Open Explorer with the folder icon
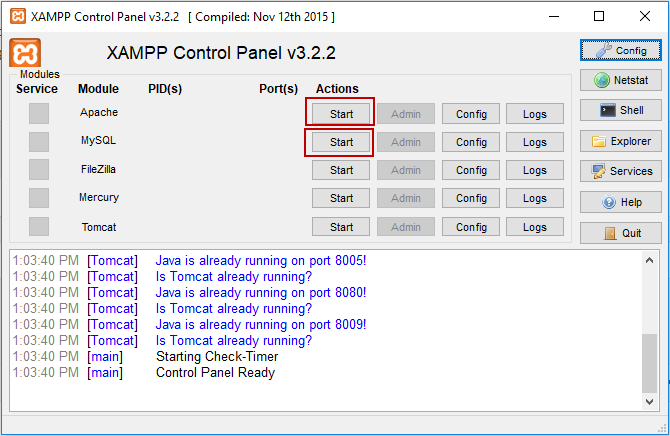This screenshot has width=670, height=436. 620,141
